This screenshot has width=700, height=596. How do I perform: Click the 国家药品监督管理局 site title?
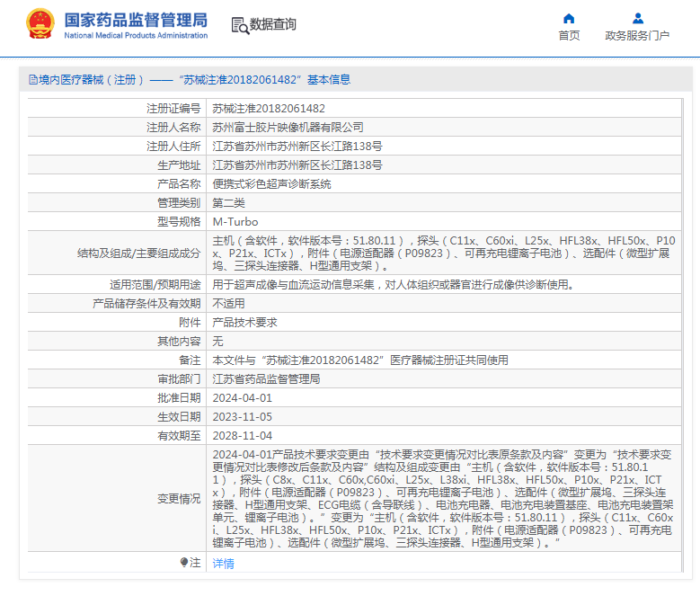[x=136, y=19]
